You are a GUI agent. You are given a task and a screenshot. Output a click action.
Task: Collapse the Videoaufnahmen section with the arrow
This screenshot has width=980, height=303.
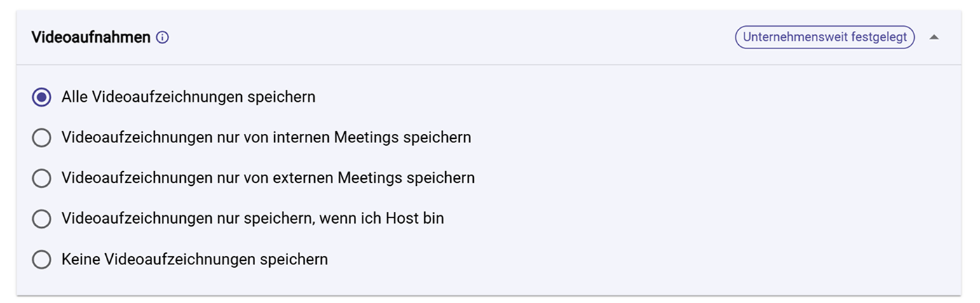pyautogui.click(x=934, y=38)
